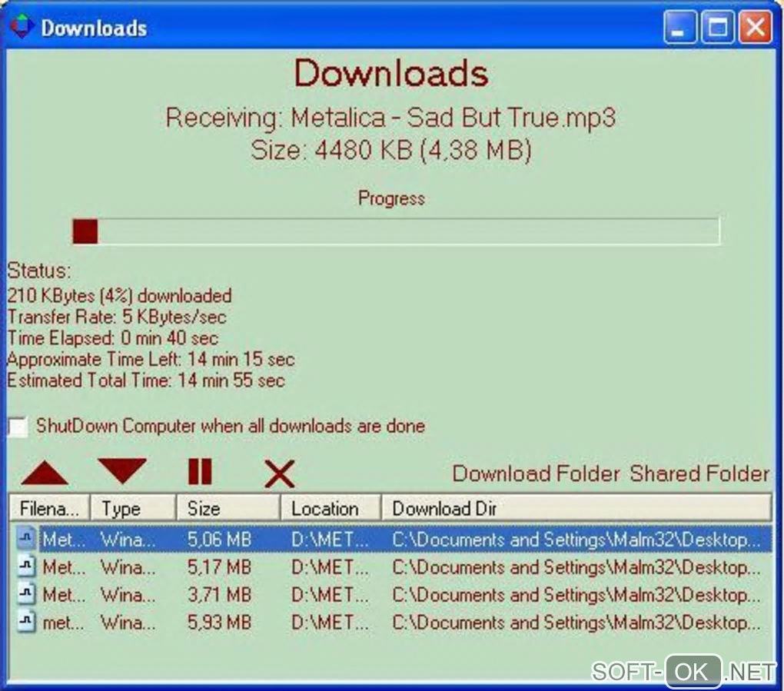Select the file icon of the 5,17 MB row

tap(26, 566)
